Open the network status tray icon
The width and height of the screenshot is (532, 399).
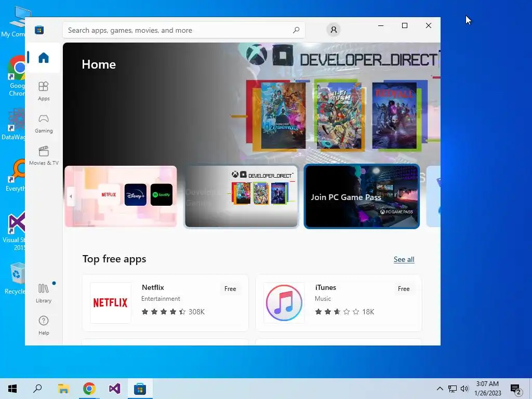point(453,389)
